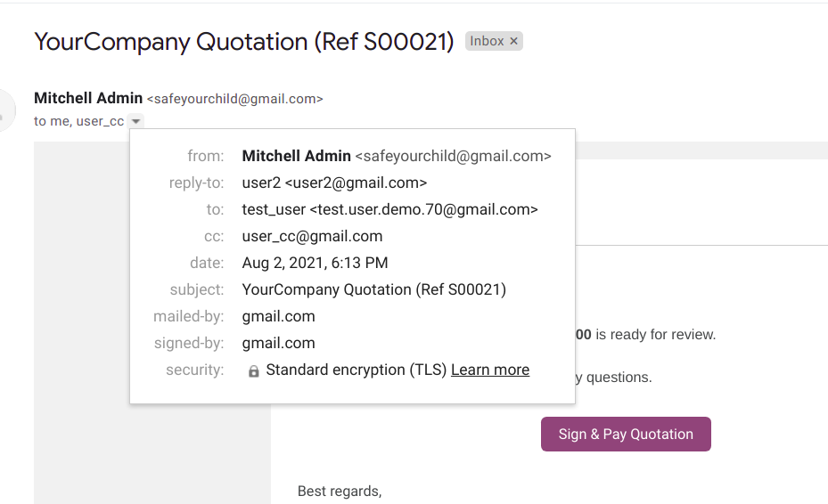The height and width of the screenshot is (504, 828).
Task: Select the from address in details popup
Action: coord(453,156)
